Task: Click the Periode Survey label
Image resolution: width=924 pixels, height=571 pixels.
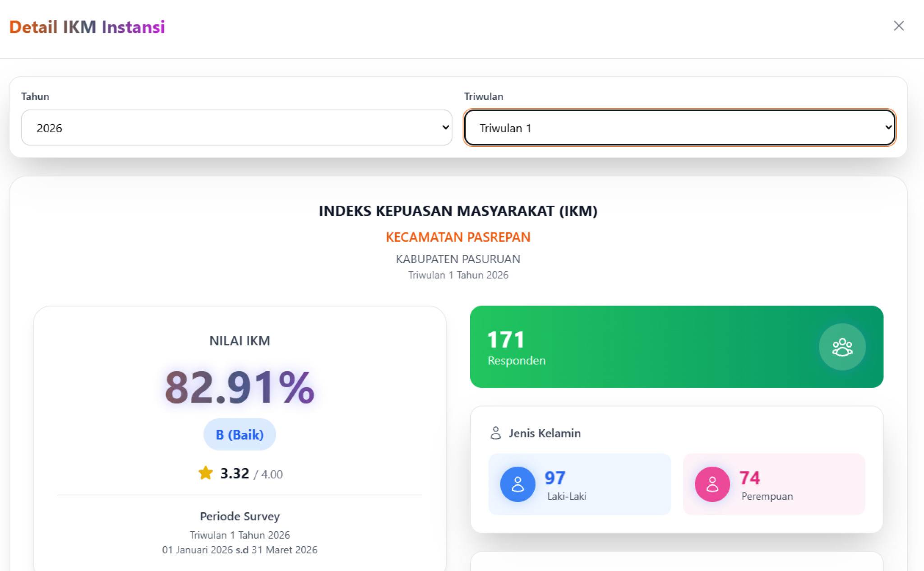Action: (x=240, y=516)
